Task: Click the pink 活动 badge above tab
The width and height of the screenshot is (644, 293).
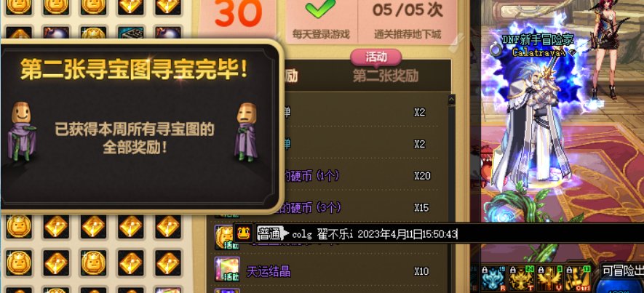Action: click(x=375, y=57)
